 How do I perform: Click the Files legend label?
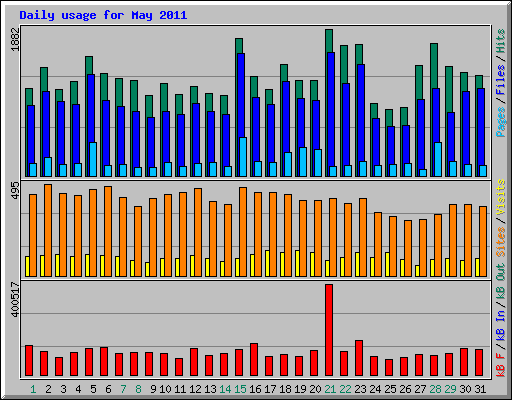coord(501,80)
